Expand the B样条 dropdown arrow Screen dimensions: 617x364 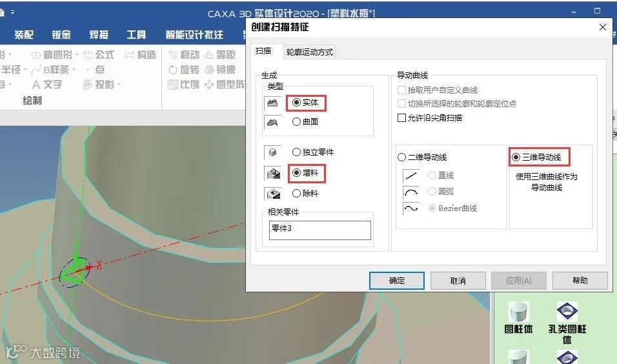(74, 70)
